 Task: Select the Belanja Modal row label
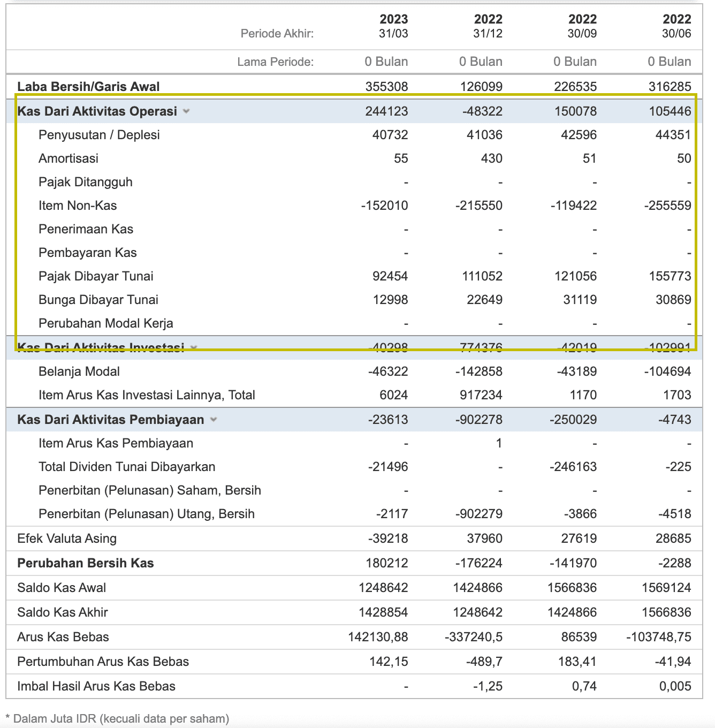point(79,371)
